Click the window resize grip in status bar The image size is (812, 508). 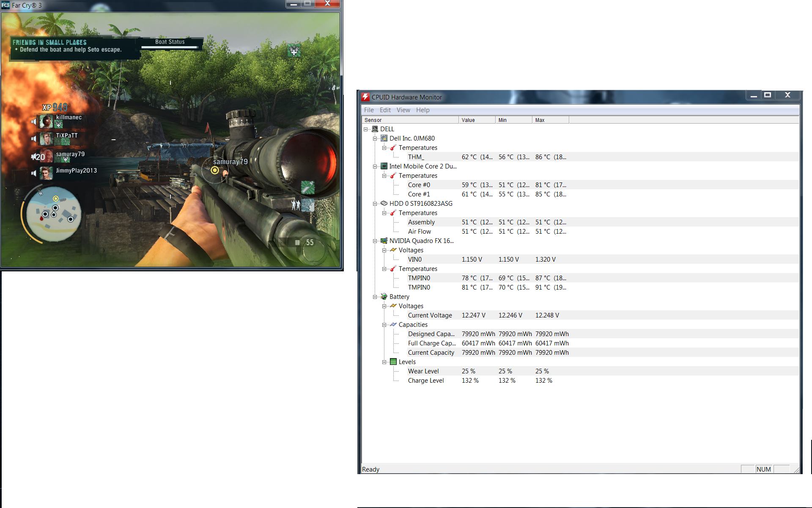pyautogui.click(x=796, y=469)
